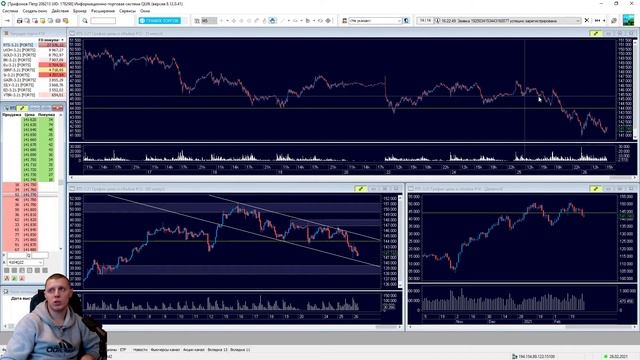Open the ГО покупки column header dropdown
The height and width of the screenshot is (360, 640).
(x=62, y=40)
